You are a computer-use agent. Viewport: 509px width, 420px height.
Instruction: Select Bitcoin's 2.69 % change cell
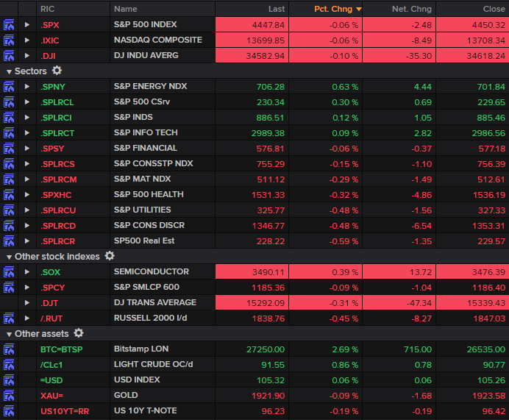(326, 349)
